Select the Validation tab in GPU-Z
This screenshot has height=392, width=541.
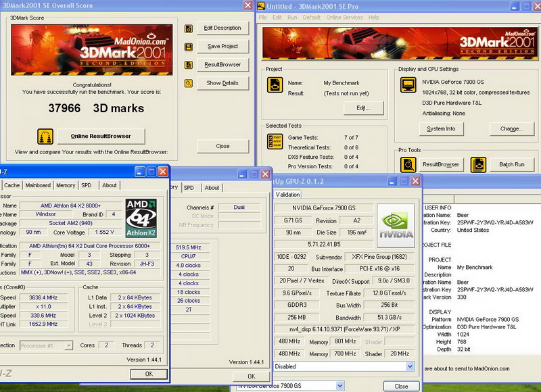[288, 195]
